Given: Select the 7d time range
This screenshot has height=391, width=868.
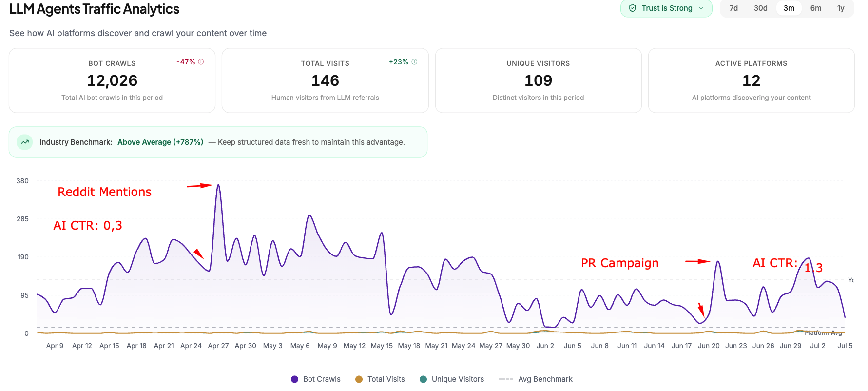Looking at the screenshot, I should point(733,8).
